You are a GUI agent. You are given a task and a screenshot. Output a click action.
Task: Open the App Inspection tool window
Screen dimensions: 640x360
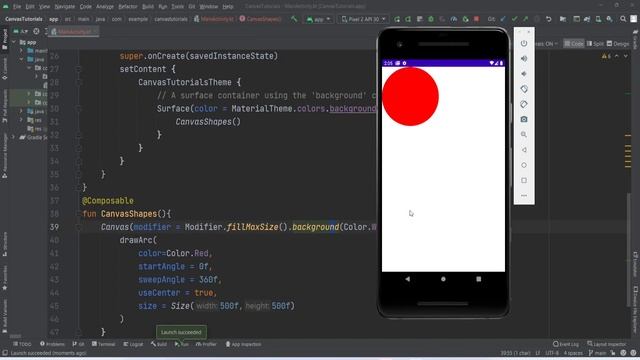(243, 344)
